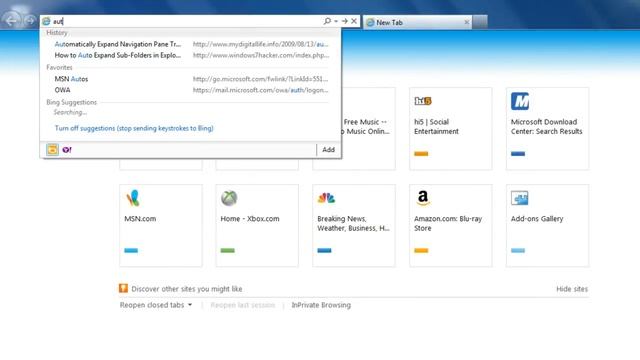Click the NBC peacock icon
The width and height of the screenshot is (640, 360).
[x=326, y=198]
